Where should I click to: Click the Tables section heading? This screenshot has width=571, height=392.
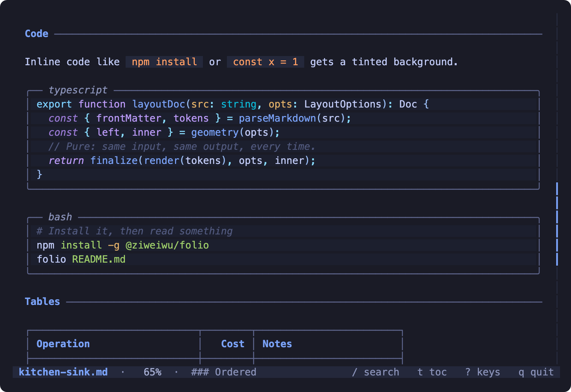point(42,302)
